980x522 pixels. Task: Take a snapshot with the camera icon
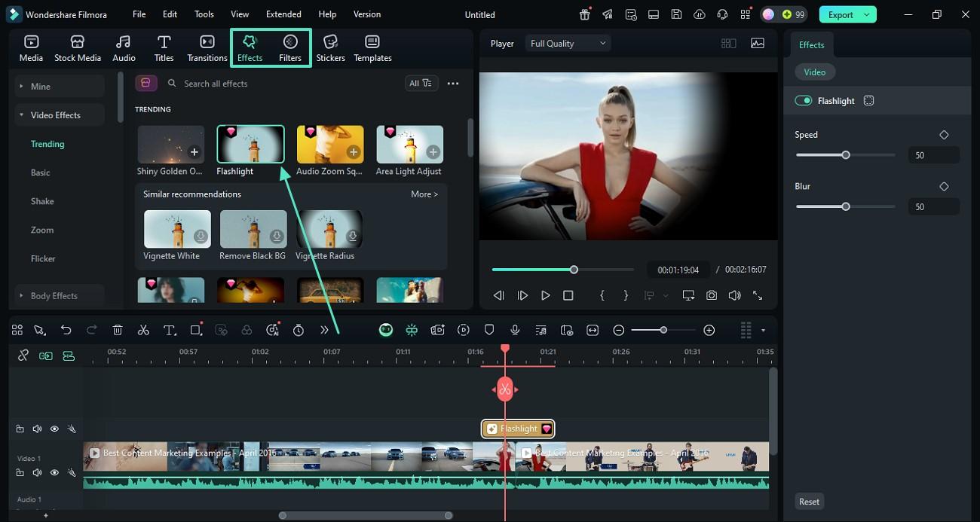coord(712,296)
